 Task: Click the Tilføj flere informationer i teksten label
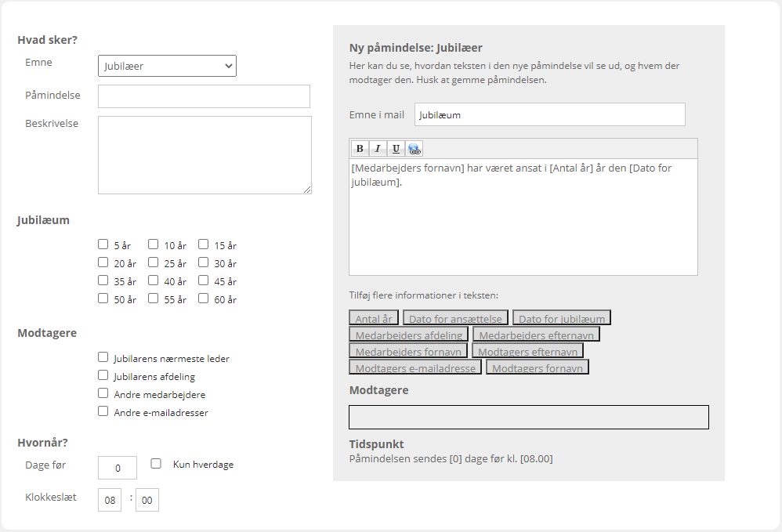coord(423,295)
